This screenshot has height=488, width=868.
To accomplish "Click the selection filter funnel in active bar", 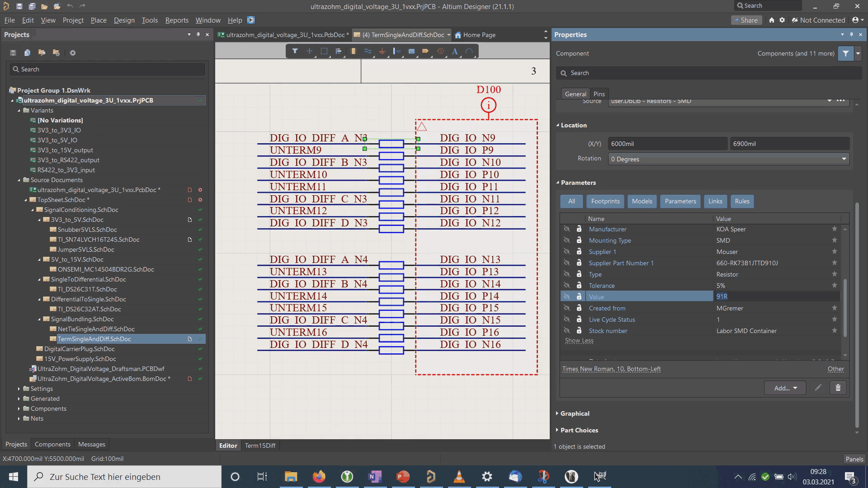I will [x=295, y=52].
